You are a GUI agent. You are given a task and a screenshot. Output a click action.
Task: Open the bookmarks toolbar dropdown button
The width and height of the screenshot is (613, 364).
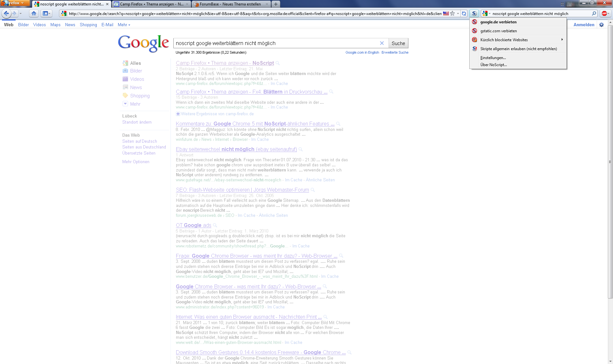point(47,13)
